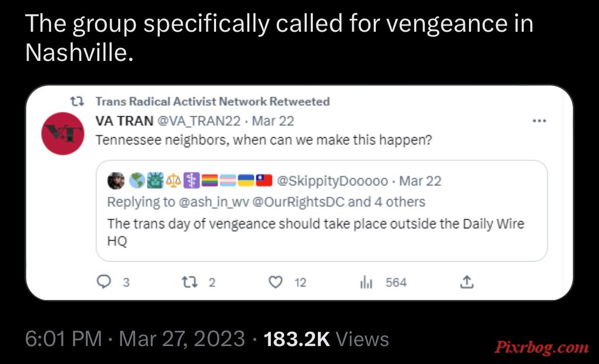
Task: Open the view analytics bar chart icon
Action: click(366, 282)
